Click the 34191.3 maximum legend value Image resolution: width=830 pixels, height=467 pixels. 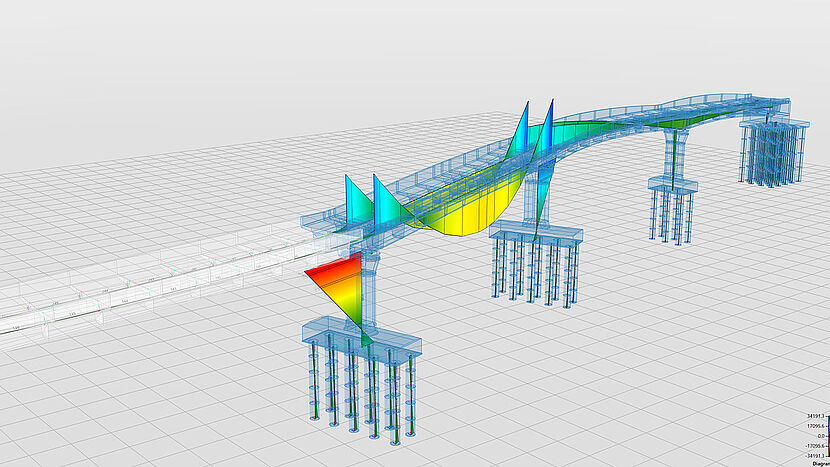808,414
